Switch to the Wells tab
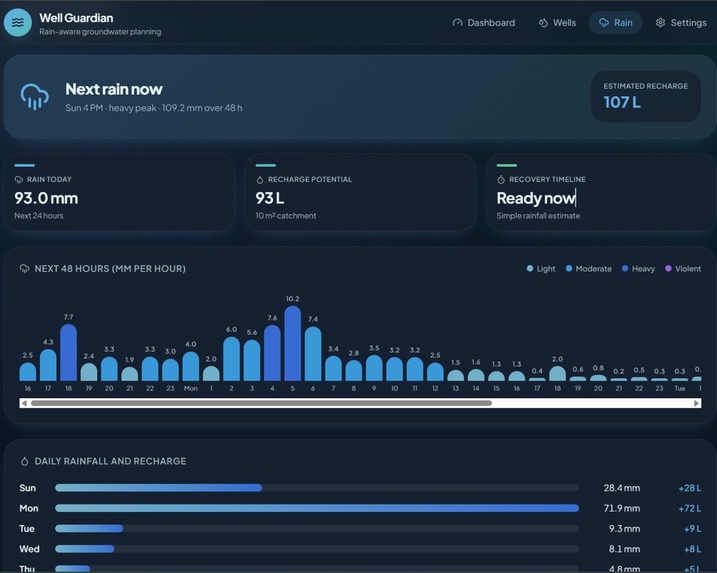Viewport: 717px width, 573px height. point(557,22)
